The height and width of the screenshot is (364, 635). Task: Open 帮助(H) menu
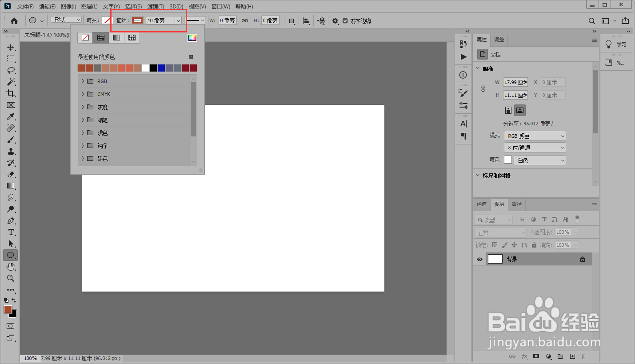click(x=244, y=7)
